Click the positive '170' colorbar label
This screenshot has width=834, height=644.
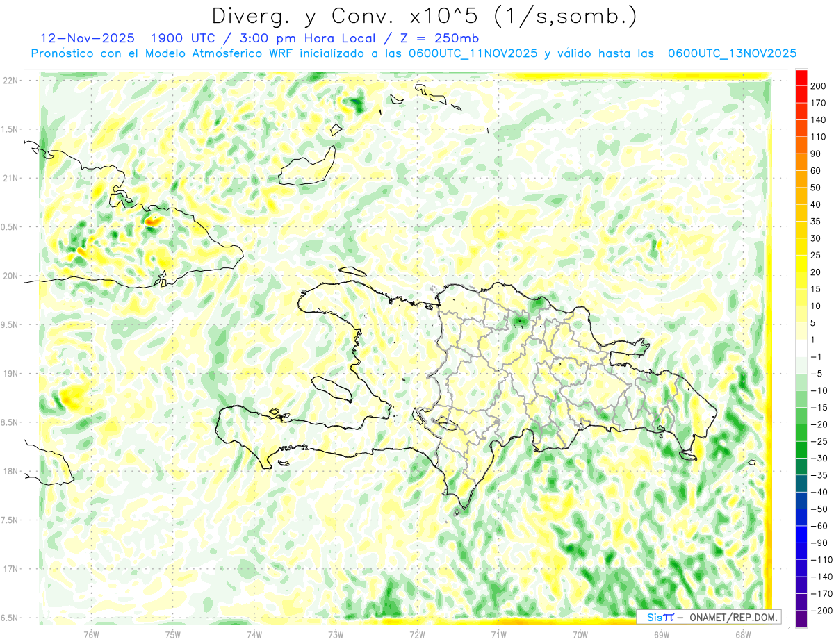tap(818, 103)
